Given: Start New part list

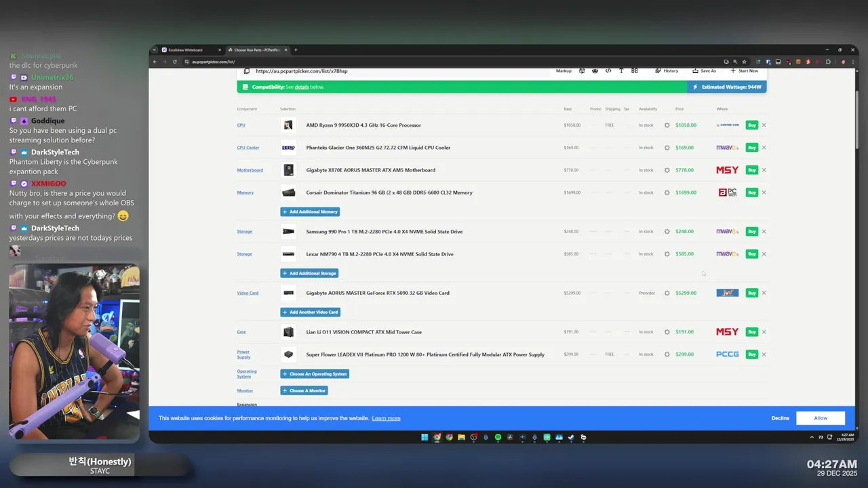Looking at the screenshot, I should (744, 70).
